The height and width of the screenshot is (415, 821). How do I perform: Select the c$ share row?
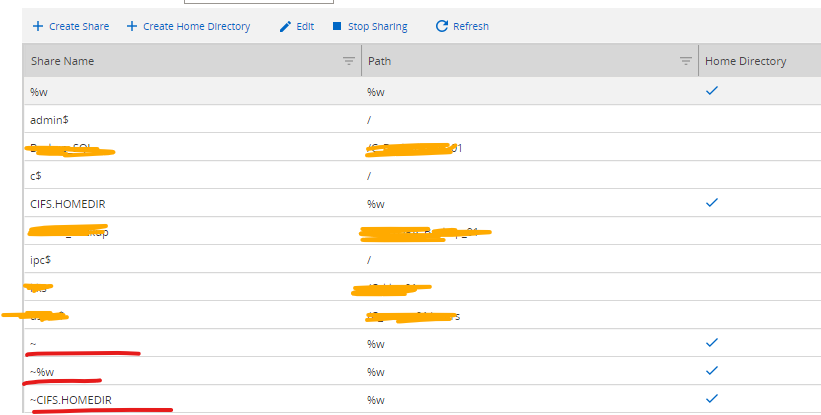[38, 175]
